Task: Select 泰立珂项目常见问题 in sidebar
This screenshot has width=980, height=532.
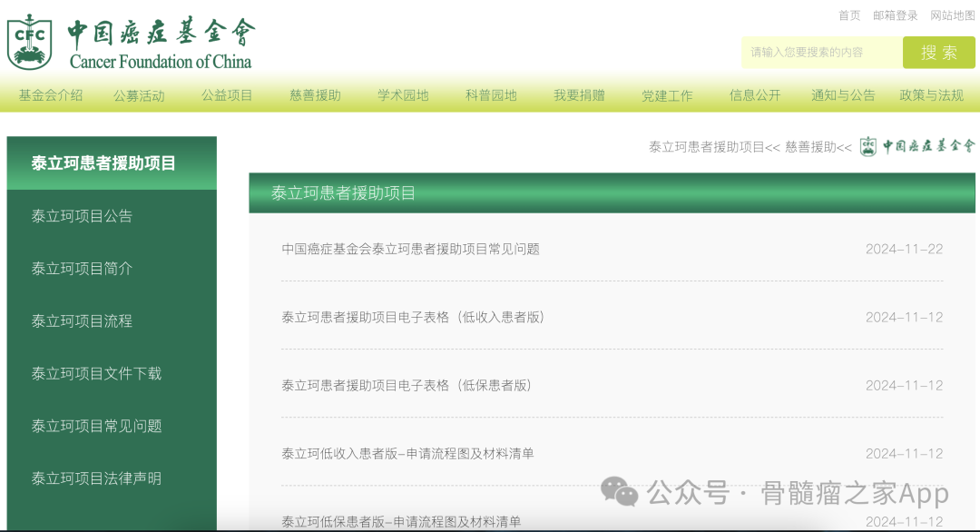Action: point(96,427)
